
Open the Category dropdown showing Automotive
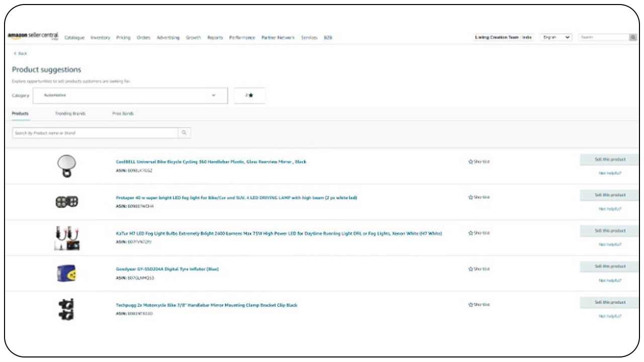click(x=130, y=96)
